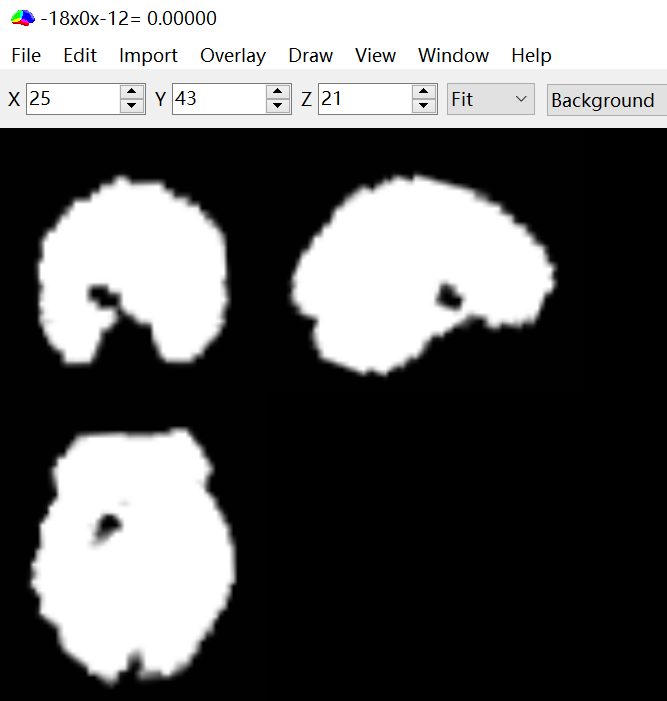
Task: Open the Import menu
Action: coord(148,55)
